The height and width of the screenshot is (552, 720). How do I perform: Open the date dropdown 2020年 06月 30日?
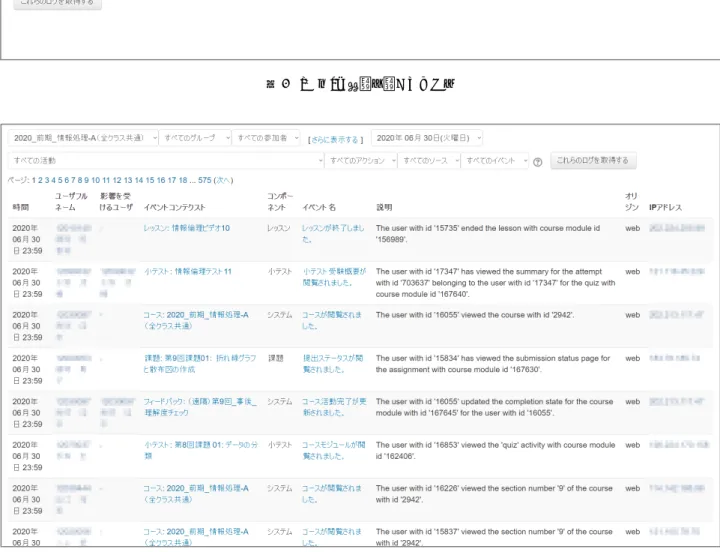click(427, 138)
